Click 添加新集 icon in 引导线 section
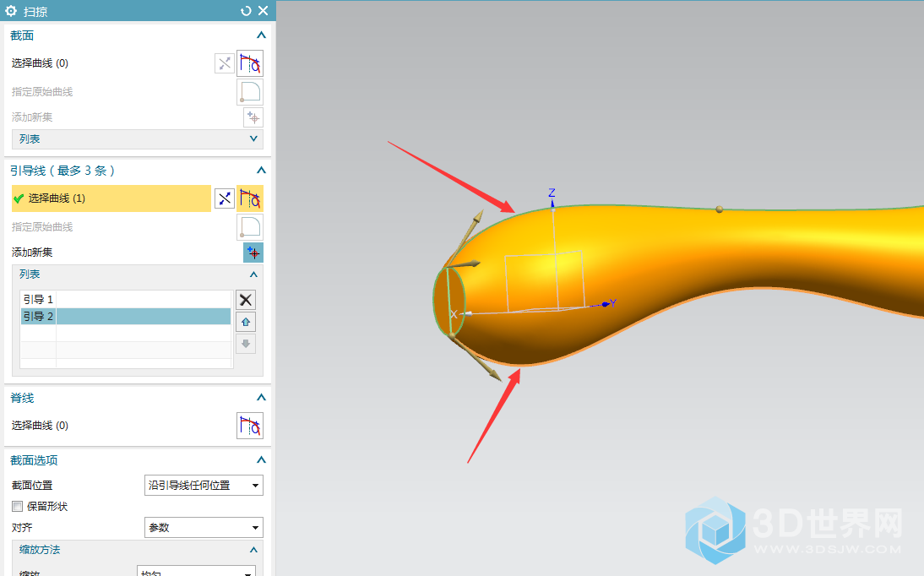The width and height of the screenshot is (924, 576). pyautogui.click(x=253, y=253)
